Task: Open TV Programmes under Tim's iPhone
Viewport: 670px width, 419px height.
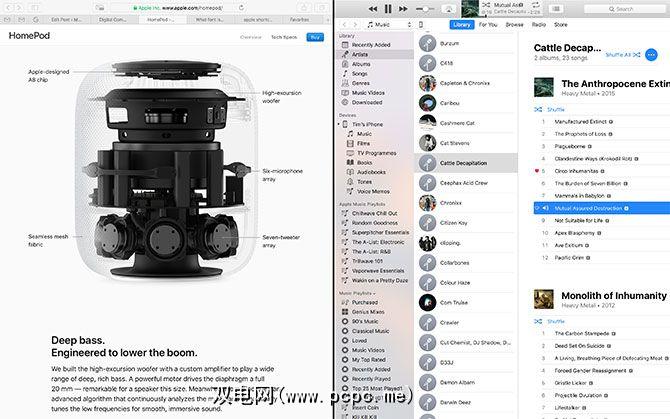Action: pos(378,153)
